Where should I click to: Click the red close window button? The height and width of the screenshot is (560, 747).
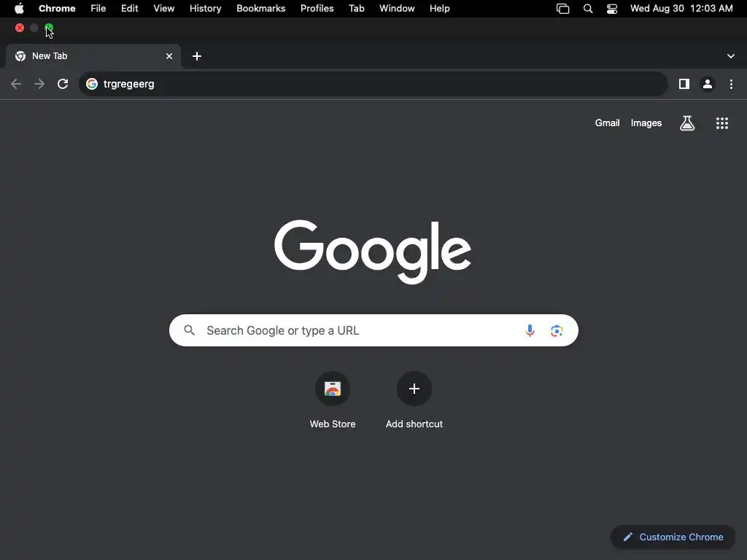[20, 28]
